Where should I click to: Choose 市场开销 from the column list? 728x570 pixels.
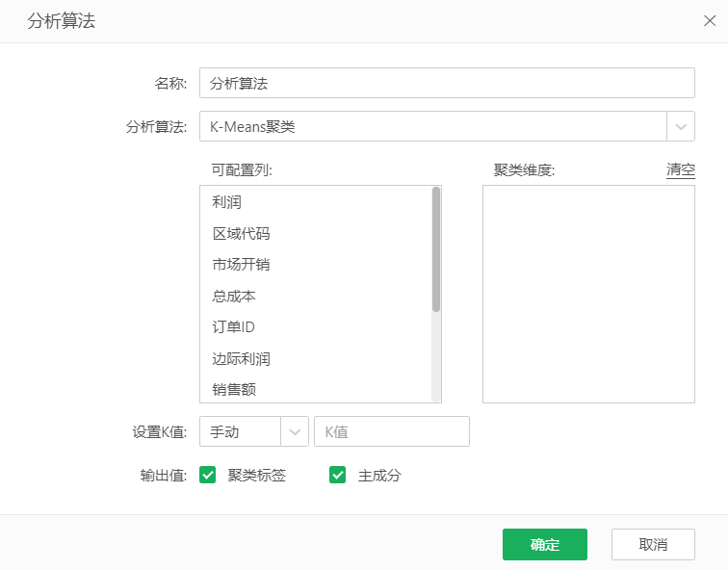(241, 265)
